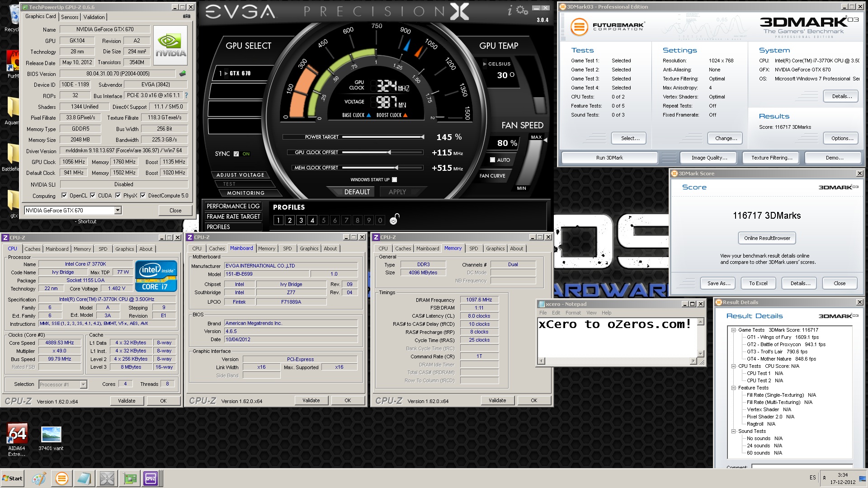Viewport: 868px width, 488px height.
Task: Enable AUTO fan speed checkbox
Action: click(x=492, y=160)
